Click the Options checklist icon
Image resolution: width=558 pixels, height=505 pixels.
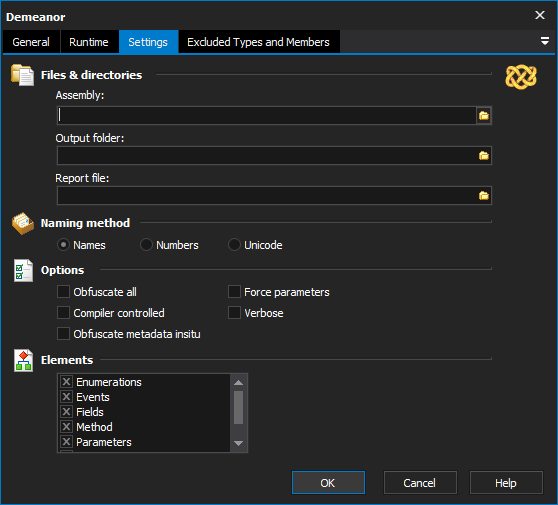[23, 270]
